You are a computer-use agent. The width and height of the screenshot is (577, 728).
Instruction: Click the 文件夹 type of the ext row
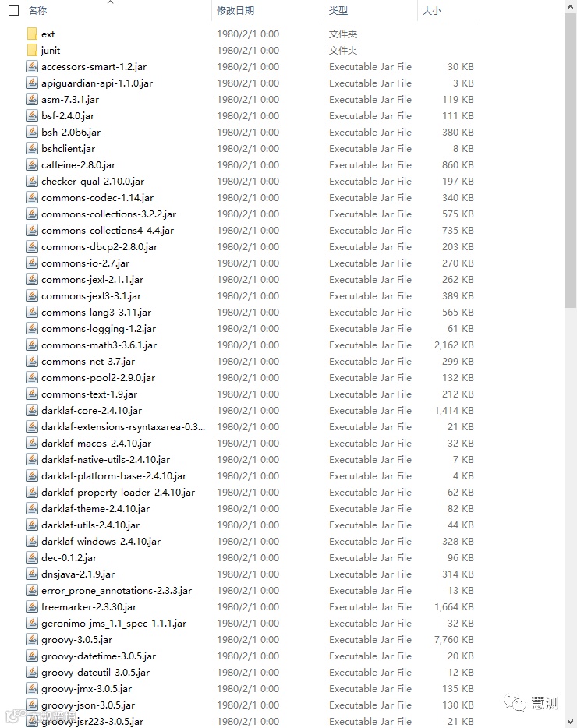click(x=343, y=34)
